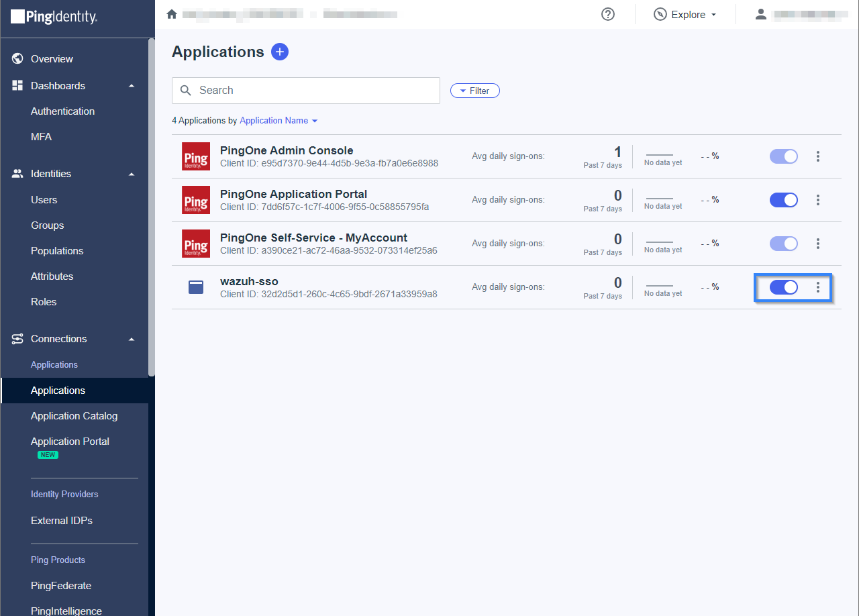Open Application Catalog
The width and height of the screenshot is (859, 616).
(x=74, y=416)
